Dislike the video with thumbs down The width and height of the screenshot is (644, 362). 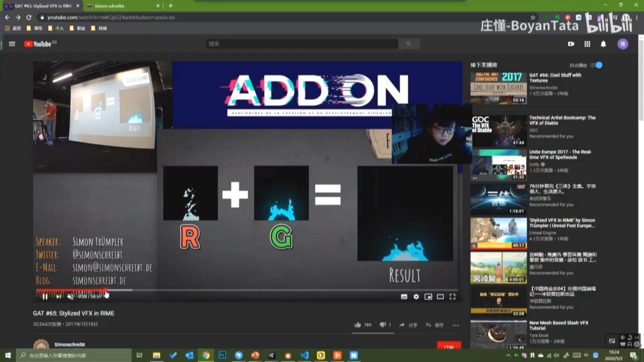(x=385, y=325)
